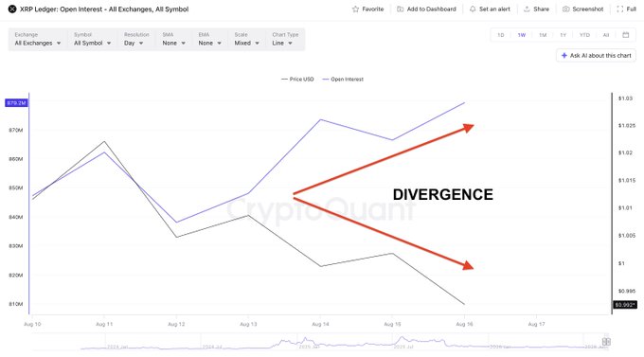The image size is (644, 357).
Task: Open the Resolution dropdown set to Day
Action: [x=136, y=40]
